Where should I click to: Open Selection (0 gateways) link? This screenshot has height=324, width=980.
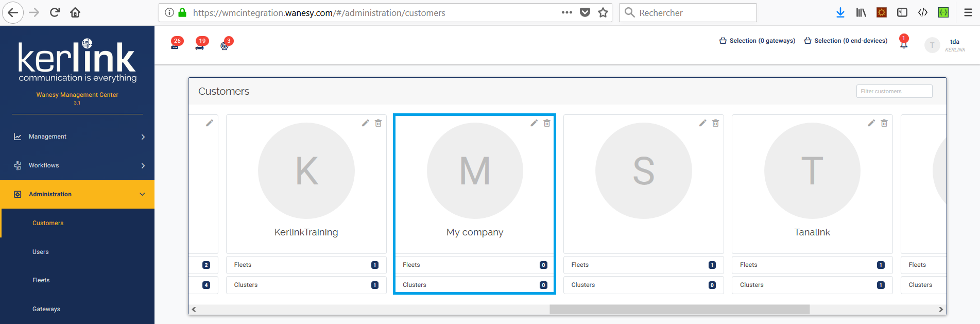click(757, 41)
